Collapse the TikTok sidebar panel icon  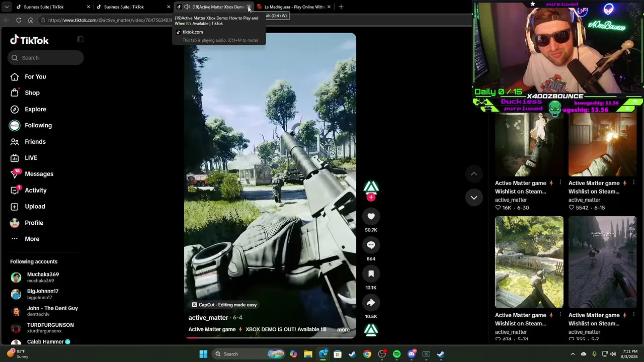tap(80, 39)
